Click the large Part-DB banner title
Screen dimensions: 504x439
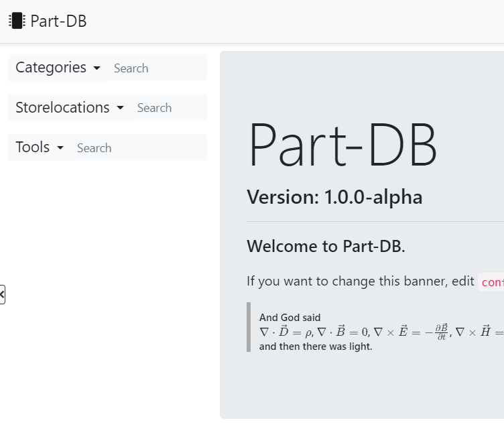tap(342, 145)
